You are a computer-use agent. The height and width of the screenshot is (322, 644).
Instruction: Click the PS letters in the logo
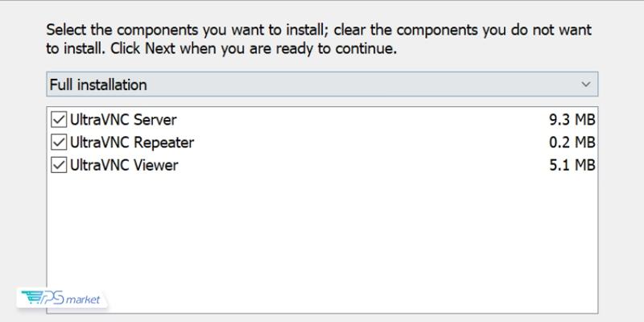tap(54, 298)
